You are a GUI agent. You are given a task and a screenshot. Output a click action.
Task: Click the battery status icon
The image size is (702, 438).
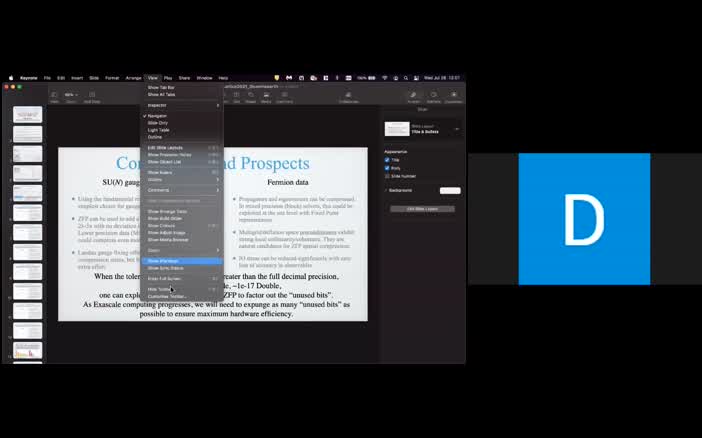[372, 78]
